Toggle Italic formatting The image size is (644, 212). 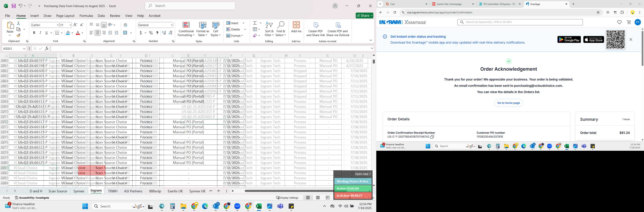pos(40,33)
